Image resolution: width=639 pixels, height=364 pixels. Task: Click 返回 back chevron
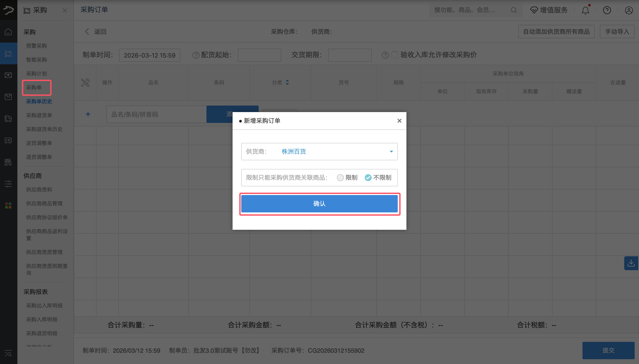87,31
